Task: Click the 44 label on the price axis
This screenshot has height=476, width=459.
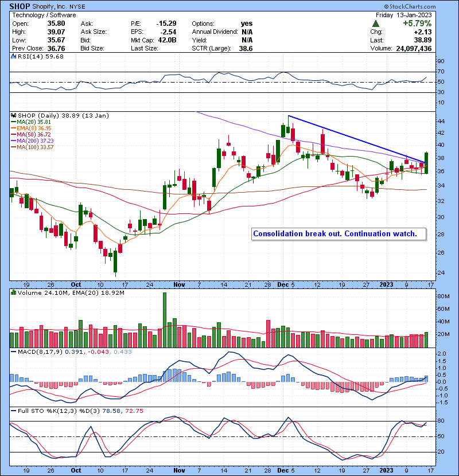Action: (x=441, y=121)
